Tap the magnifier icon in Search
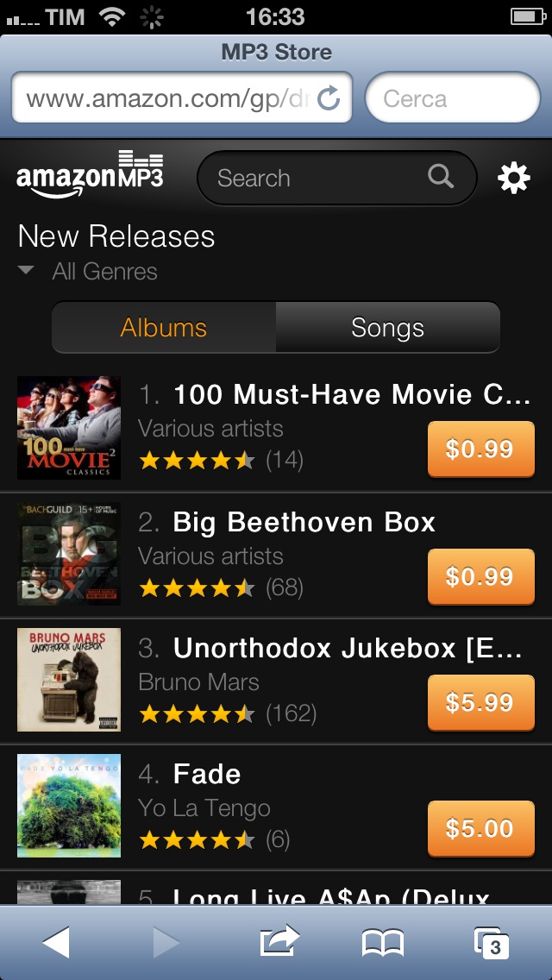Screen dimensions: 552x980 [x=441, y=177]
